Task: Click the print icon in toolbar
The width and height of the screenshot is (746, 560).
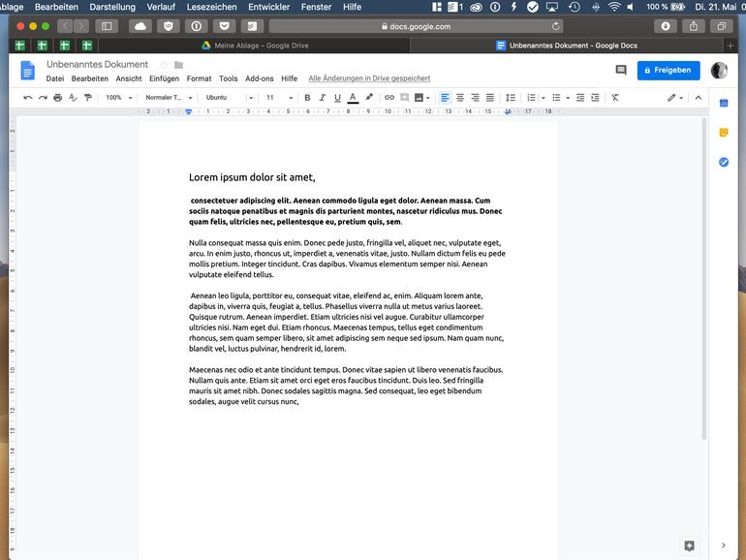Action: click(57, 98)
